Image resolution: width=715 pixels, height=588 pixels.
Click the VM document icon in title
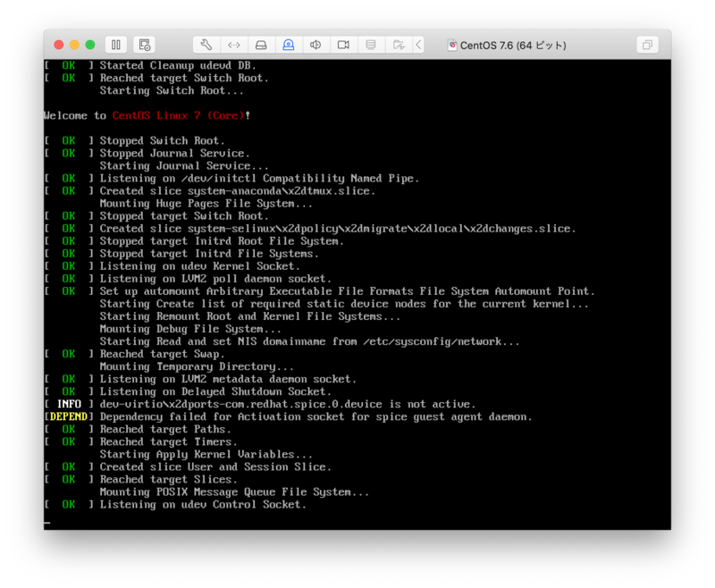(452, 45)
